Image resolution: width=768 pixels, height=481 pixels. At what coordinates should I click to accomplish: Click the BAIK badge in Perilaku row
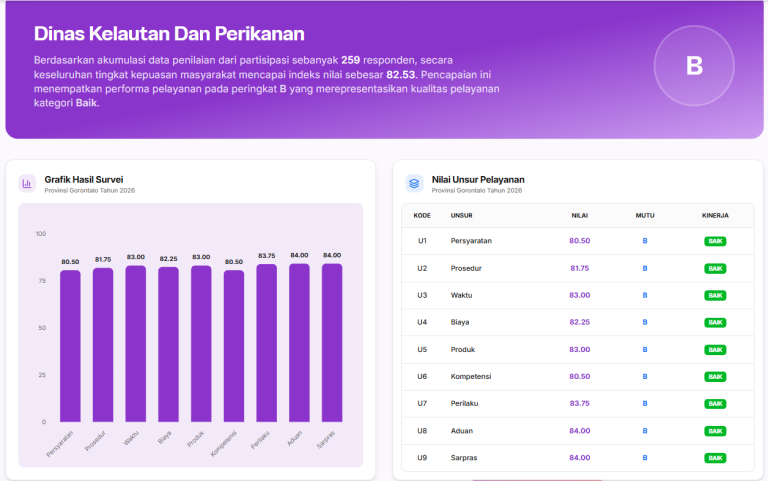(x=715, y=404)
